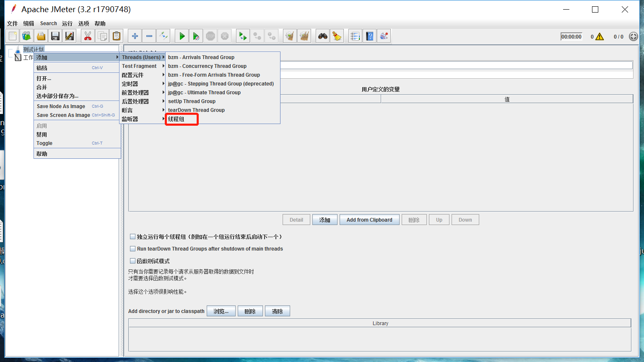The height and width of the screenshot is (362, 644).
Task: Click Start no pauses icon
Action: click(x=196, y=36)
